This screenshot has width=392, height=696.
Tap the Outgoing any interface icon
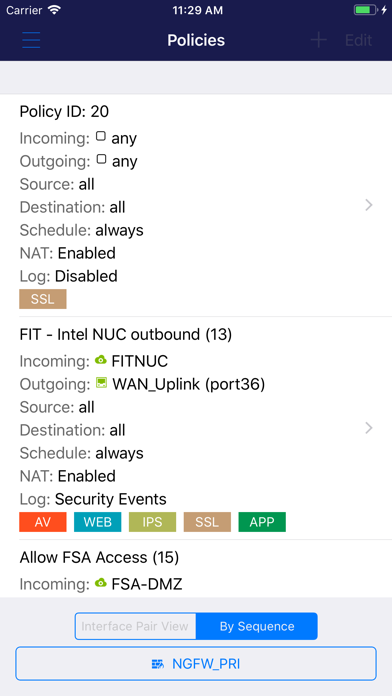(101, 159)
